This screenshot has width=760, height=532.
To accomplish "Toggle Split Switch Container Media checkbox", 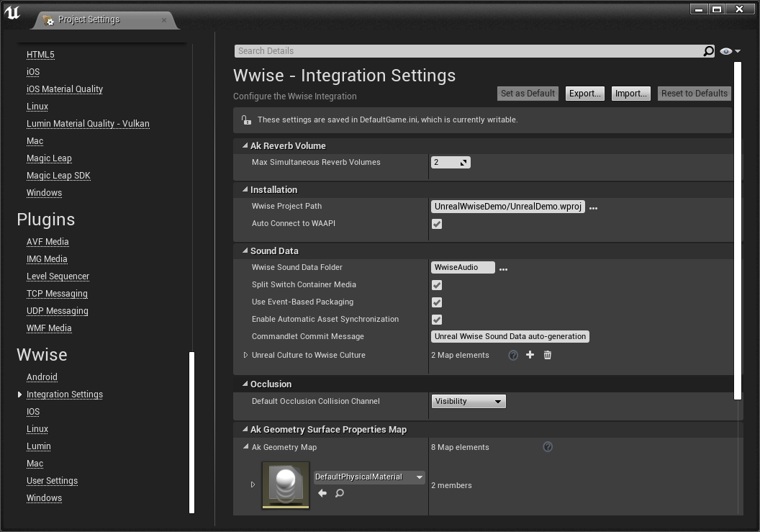I will pyautogui.click(x=437, y=284).
